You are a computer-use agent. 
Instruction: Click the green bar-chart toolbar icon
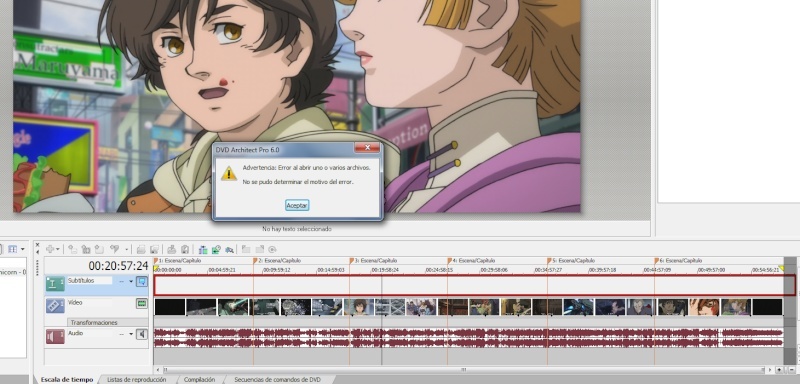point(203,249)
